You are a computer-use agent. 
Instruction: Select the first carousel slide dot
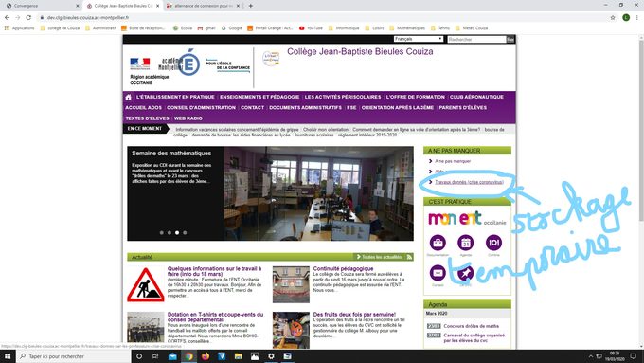point(161,233)
